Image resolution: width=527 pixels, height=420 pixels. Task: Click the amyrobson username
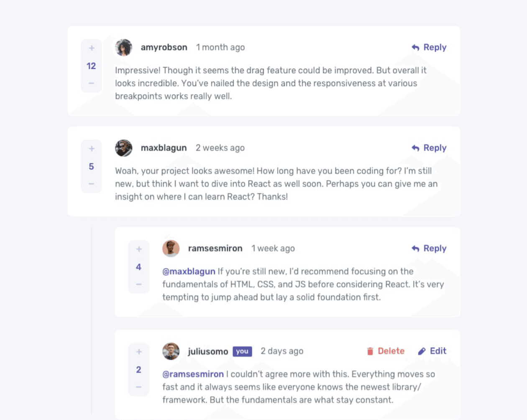click(164, 47)
